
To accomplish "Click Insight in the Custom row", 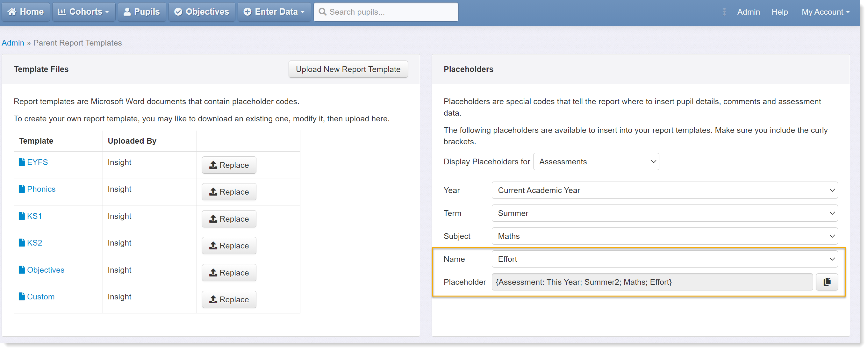I will (x=119, y=297).
